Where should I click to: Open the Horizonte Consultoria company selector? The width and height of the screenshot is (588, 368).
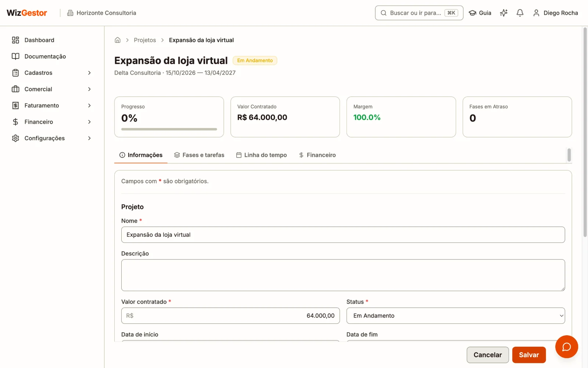click(101, 13)
